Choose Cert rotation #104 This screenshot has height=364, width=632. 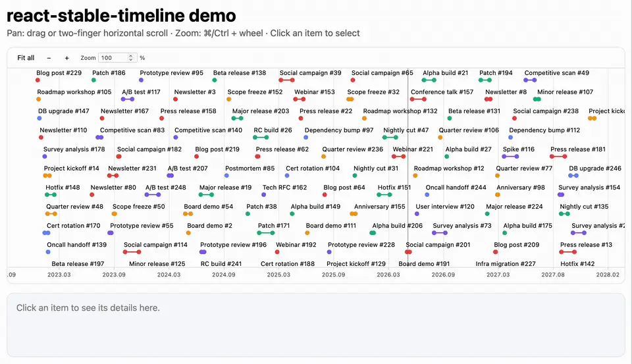point(313,168)
